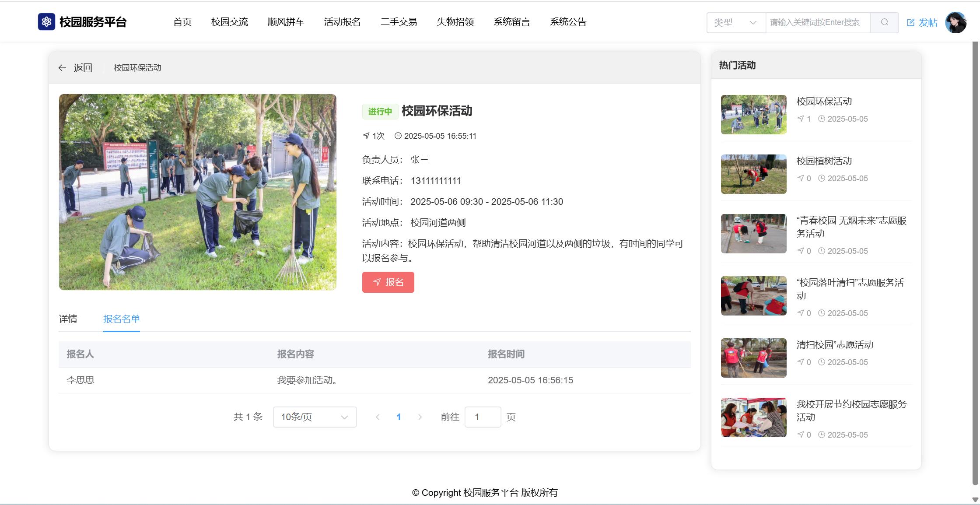980x505 pixels.
Task: Click the campus platform logo icon
Action: (46, 22)
